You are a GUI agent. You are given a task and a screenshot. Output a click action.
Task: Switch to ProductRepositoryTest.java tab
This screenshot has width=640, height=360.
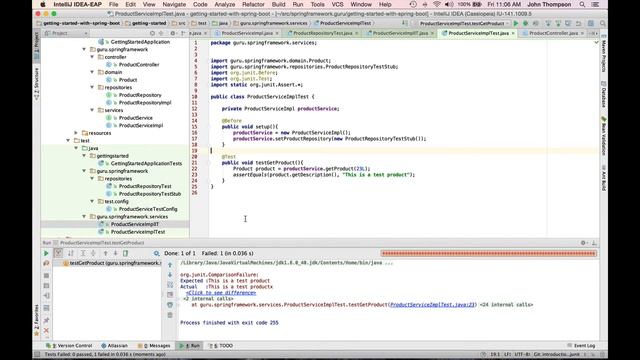pyautogui.click(x=322, y=33)
